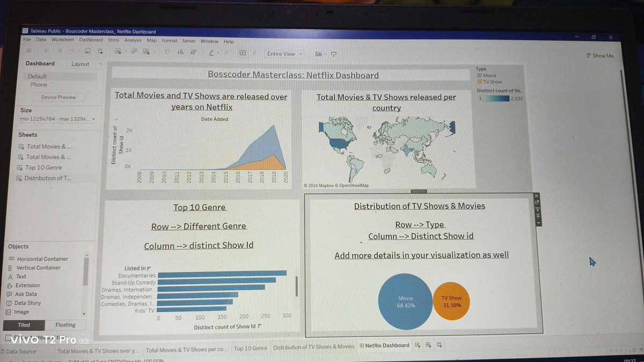Open the Highlight dropdown arrow
644x362 pixels.
point(218,53)
